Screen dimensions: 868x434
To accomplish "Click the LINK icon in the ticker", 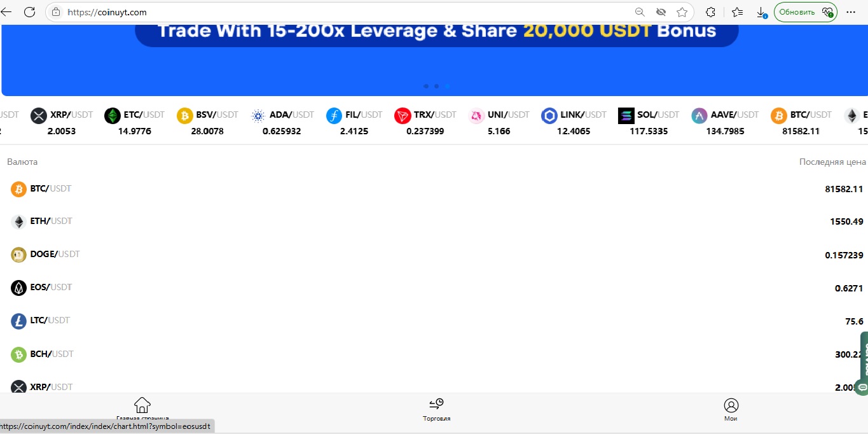I will 549,116.
